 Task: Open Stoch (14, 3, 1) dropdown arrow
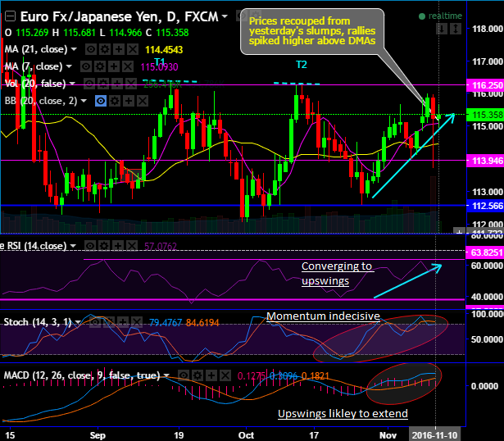78,322
